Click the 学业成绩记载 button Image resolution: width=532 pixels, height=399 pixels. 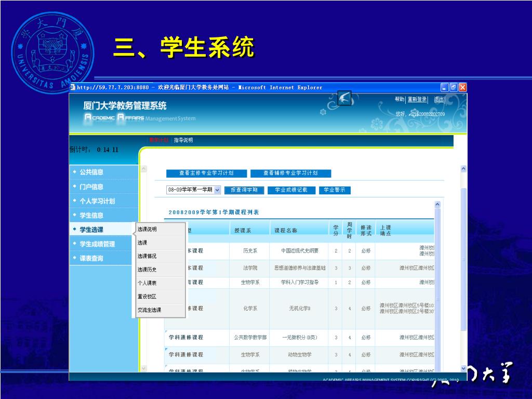[x=291, y=190]
